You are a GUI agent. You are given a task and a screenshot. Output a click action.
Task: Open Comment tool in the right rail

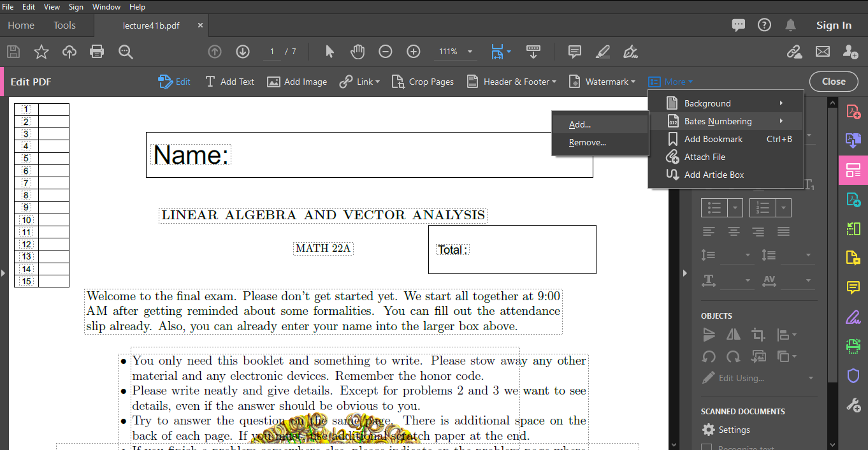(853, 287)
